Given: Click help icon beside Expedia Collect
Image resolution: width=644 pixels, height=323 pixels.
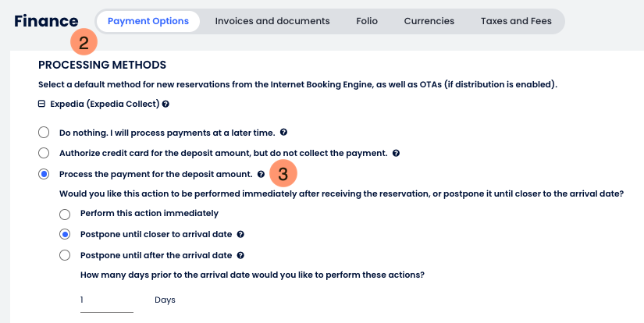Looking at the screenshot, I should [x=166, y=104].
